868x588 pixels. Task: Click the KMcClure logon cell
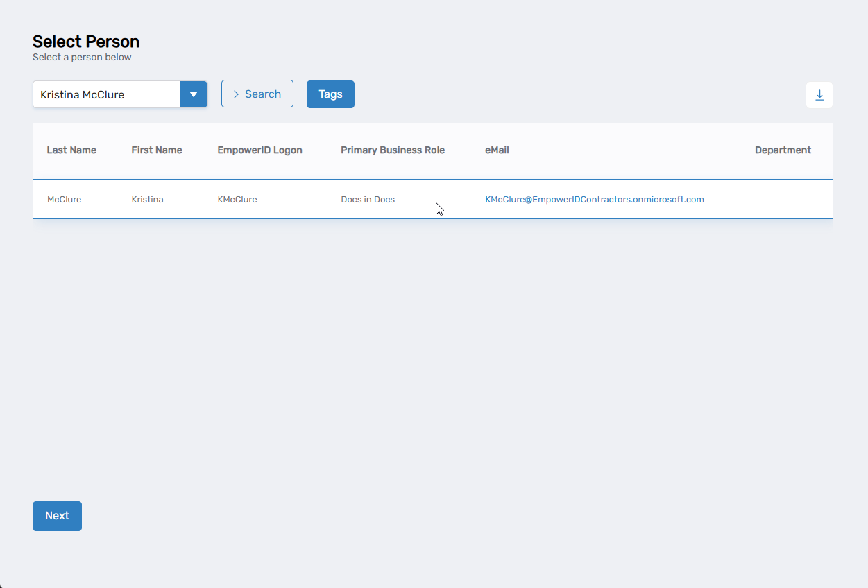[237, 200]
